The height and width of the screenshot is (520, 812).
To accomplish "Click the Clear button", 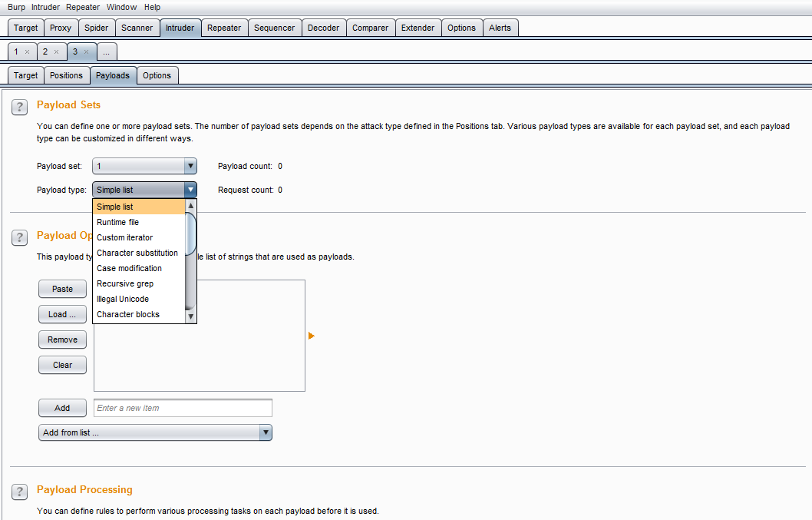I will click(x=63, y=365).
